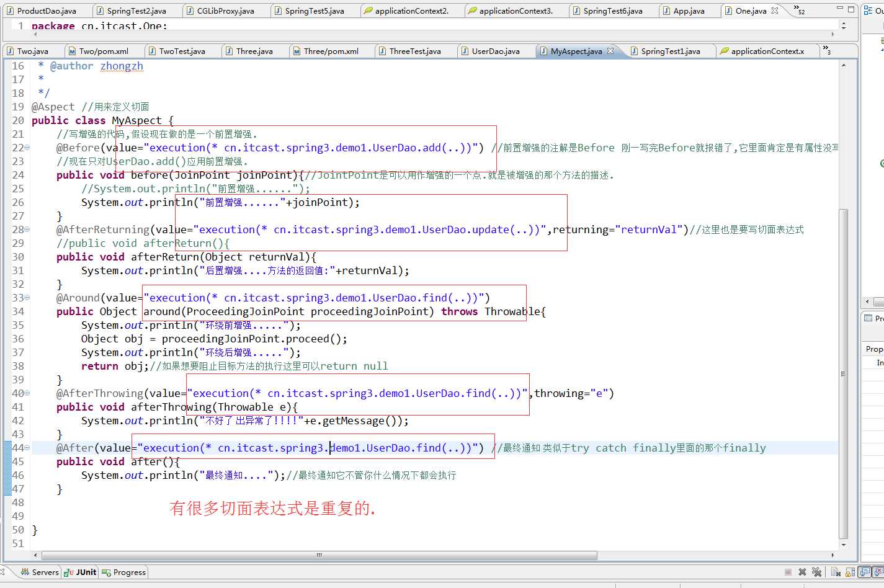The width and height of the screenshot is (884, 588).
Task: Collapse the @Around method at line 33
Action: [27, 298]
